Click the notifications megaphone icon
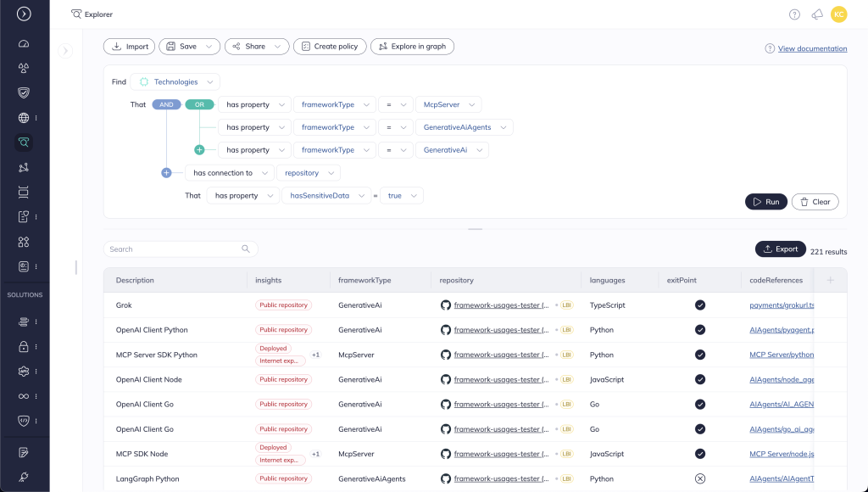Screen dimensions: 868x492 coord(817,14)
